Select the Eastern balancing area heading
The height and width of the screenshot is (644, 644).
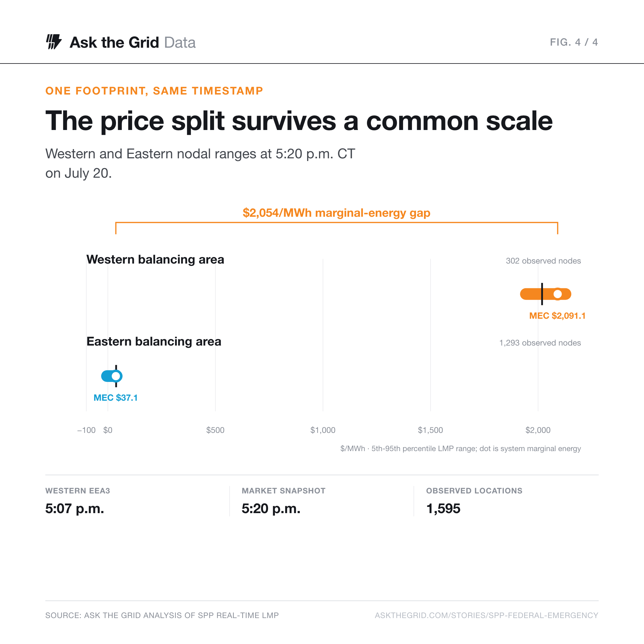[x=154, y=341]
